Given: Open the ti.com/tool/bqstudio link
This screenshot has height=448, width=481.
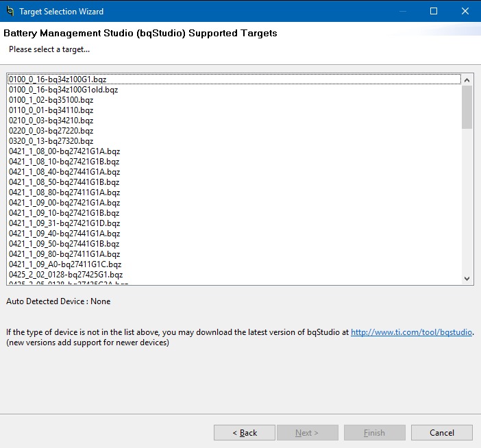Looking at the screenshot, I should click(x=411, y=332).
